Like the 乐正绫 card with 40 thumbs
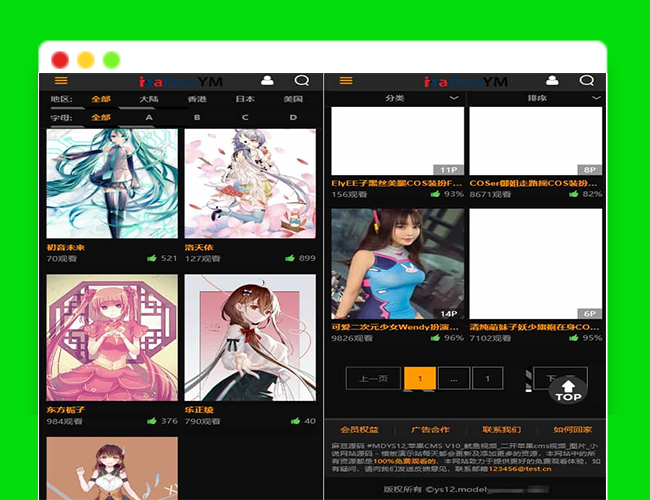650x500 pixels. click(295, 421)
